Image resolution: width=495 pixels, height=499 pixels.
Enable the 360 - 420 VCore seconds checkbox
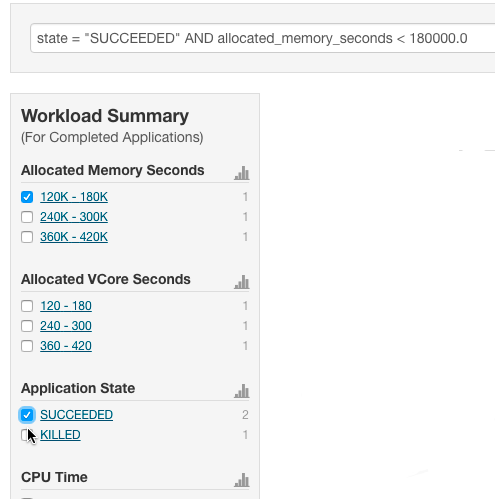tap(27, 346)
